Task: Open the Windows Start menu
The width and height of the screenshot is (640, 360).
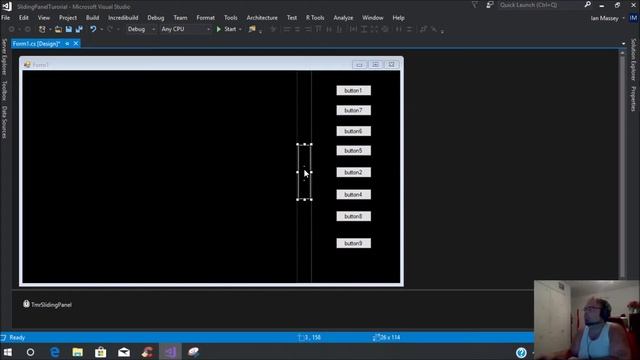Action: [x=8, y=352]
